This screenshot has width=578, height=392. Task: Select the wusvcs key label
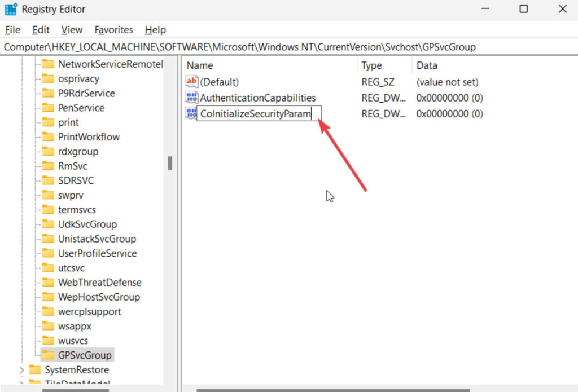click(73, 341)
